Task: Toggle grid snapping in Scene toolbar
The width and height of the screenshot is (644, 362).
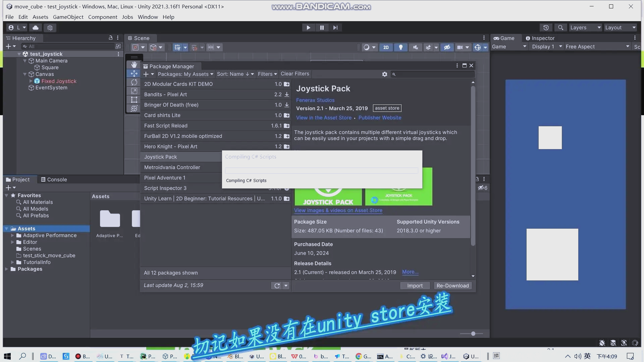Action: click(x=194, y=47)
